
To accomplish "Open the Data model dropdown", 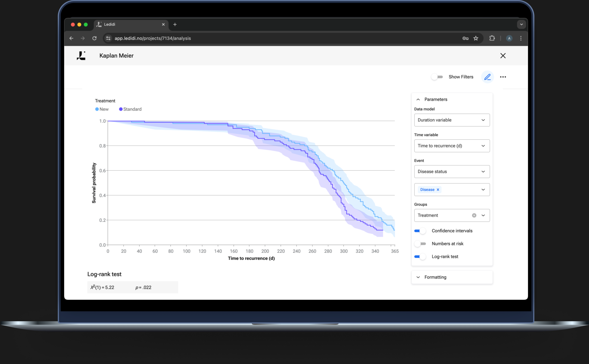I will click(452, 120).
